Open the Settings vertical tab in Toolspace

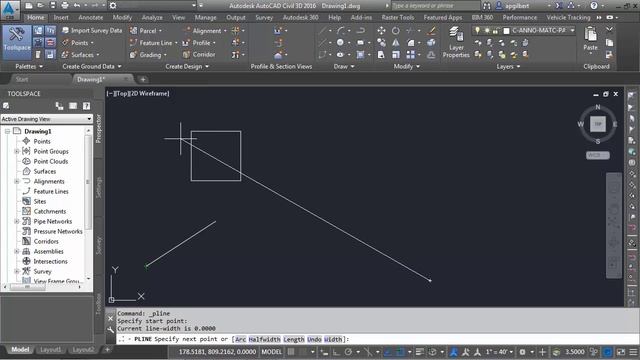click(98, 188)
